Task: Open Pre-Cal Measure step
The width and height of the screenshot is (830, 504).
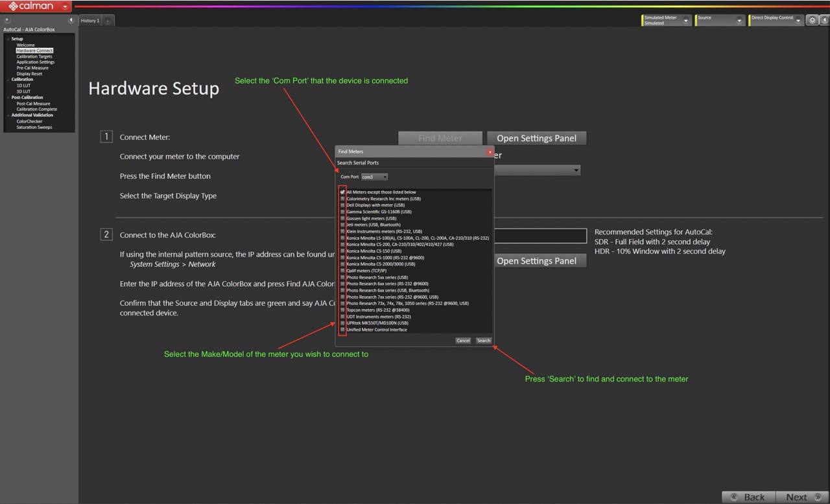Action: click(x=32, y=68)
